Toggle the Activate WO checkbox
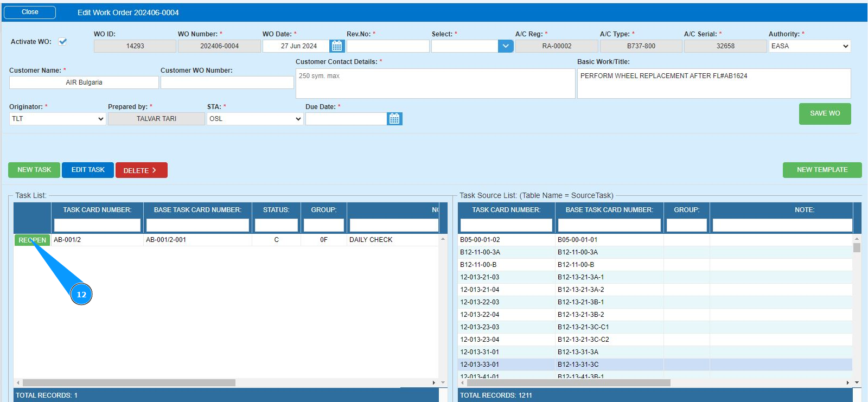The height and width of the screenshot is (402, 868). click(x=63, y=41)
